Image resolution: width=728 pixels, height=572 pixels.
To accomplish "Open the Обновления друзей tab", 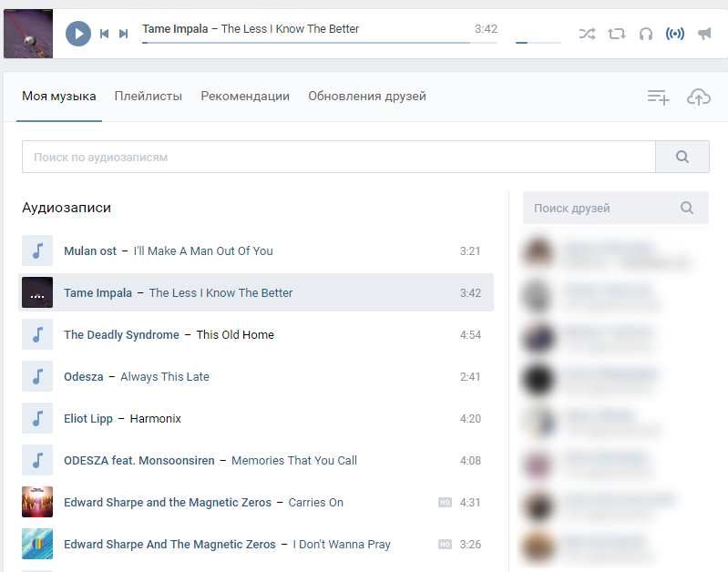I will point(367,97).
